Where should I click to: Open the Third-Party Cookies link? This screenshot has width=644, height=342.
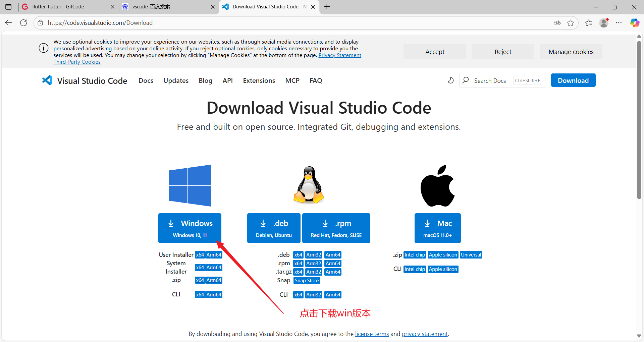[77, 62]
